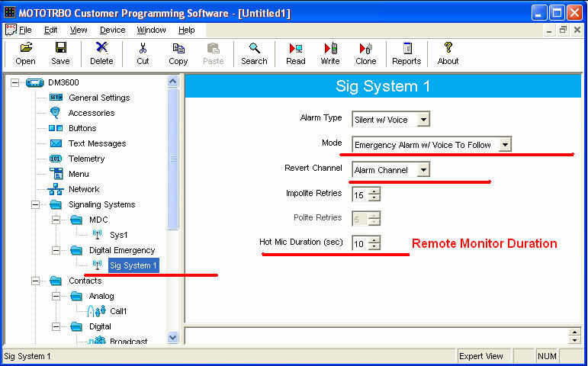Decrease Impolite Retries with down arrow

(x=374, y=198)
